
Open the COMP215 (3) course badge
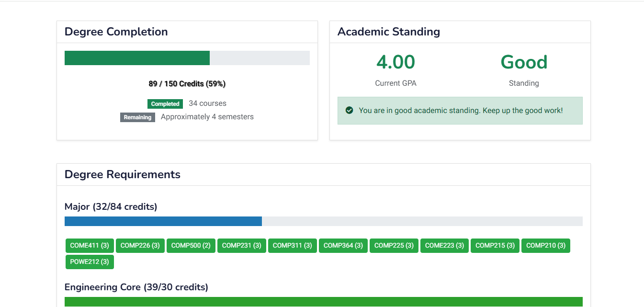(495, 246)
